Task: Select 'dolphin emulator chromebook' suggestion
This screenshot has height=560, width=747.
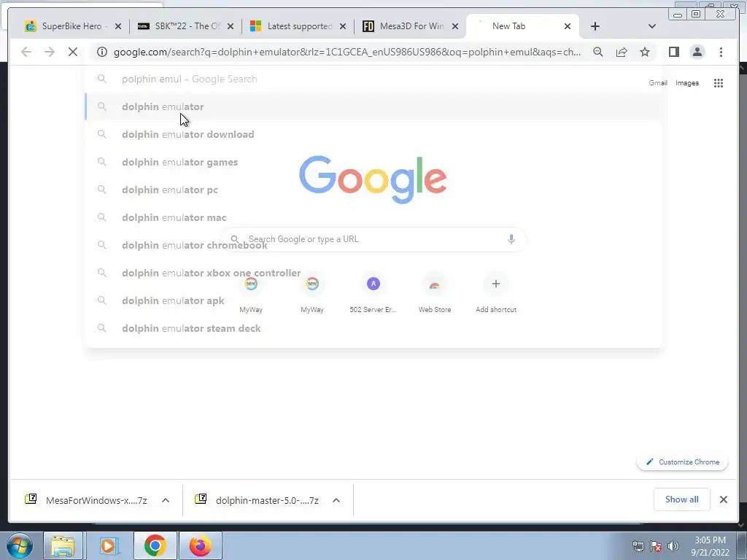Action: click(373, 245)
